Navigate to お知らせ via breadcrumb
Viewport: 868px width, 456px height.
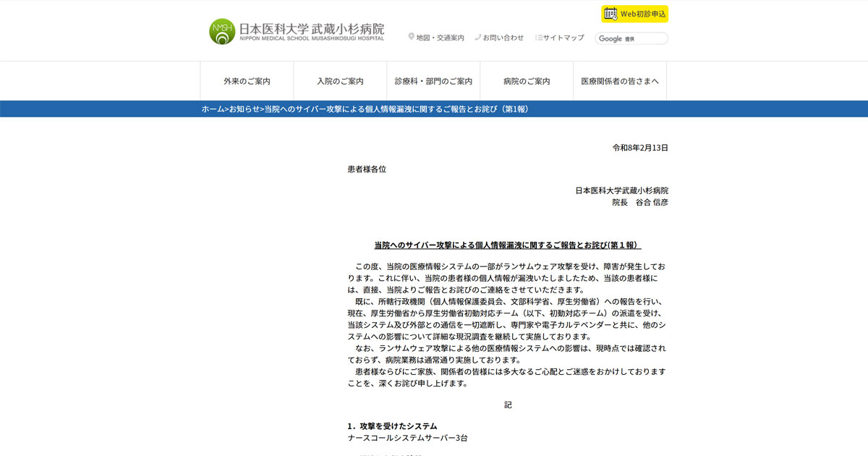244,109
